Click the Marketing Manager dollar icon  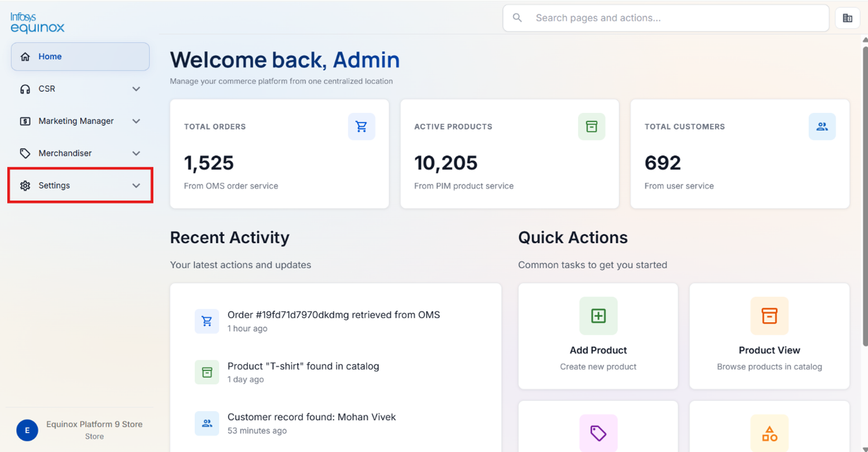pos(25,121)
